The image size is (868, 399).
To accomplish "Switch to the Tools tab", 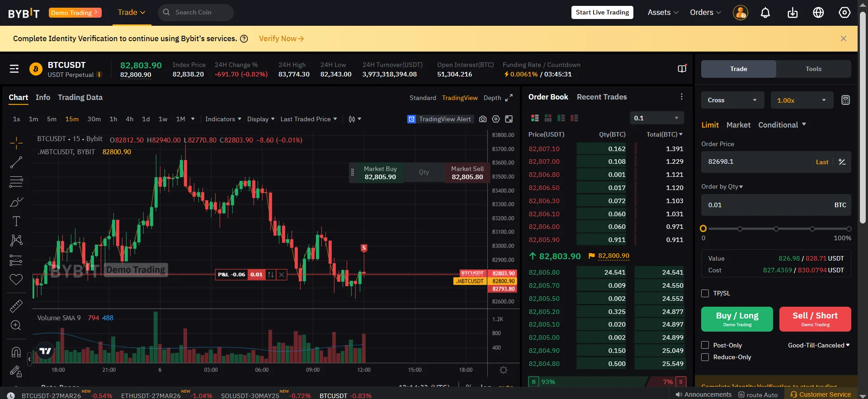I will tap(813, 69).
